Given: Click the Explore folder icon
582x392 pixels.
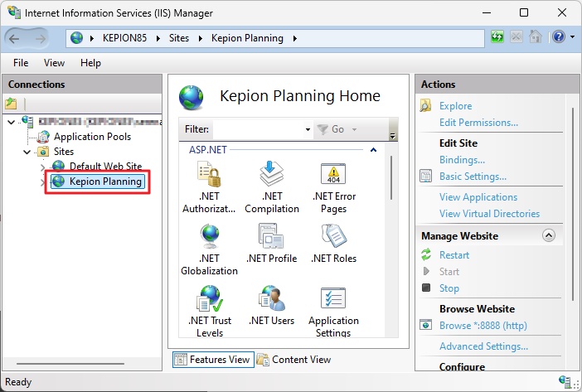Looking at the screenshot, I should click(x=425, y=105).
